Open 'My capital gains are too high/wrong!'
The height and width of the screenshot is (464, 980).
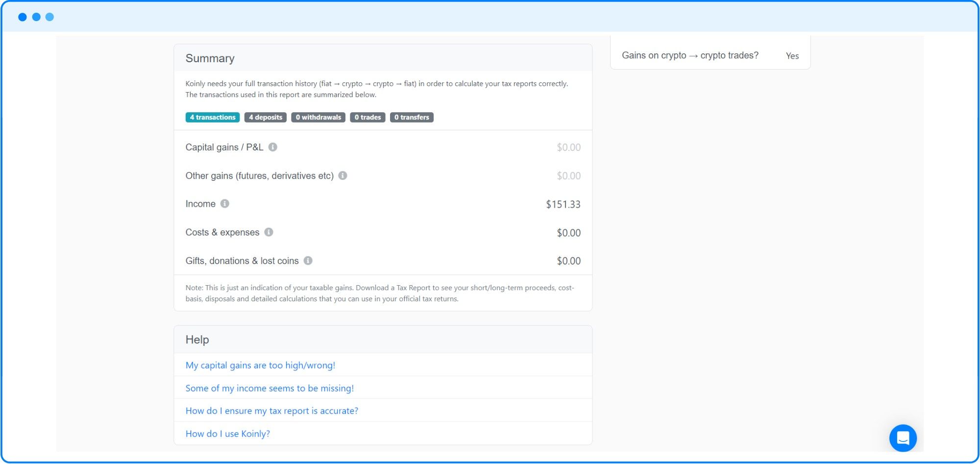[x=260, y=365]
